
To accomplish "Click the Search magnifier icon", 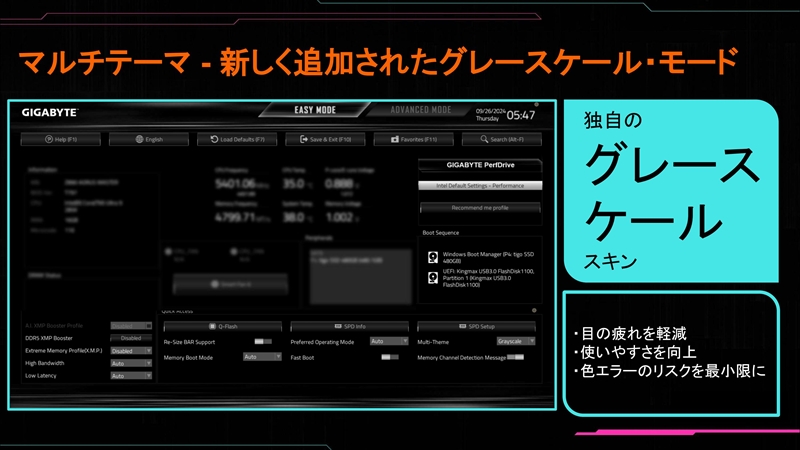I will click(484, 139).
